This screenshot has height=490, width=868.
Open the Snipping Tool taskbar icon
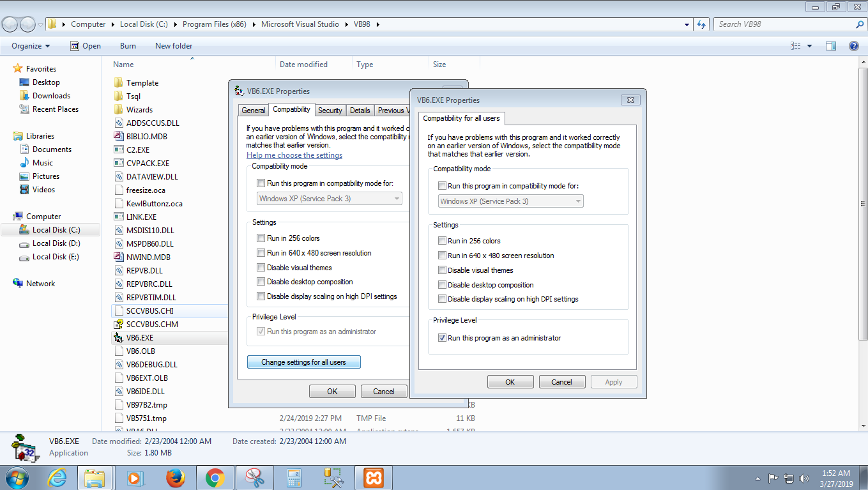(x=254, y=477)
